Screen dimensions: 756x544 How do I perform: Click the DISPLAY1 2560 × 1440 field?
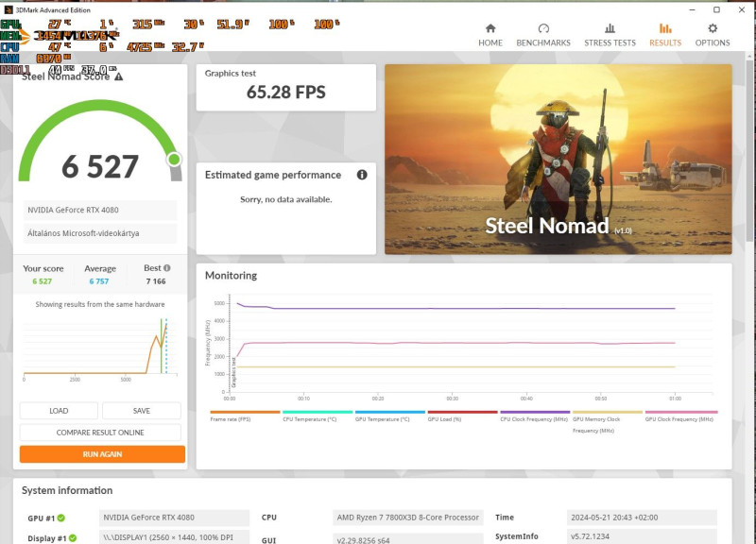[174, 537]
